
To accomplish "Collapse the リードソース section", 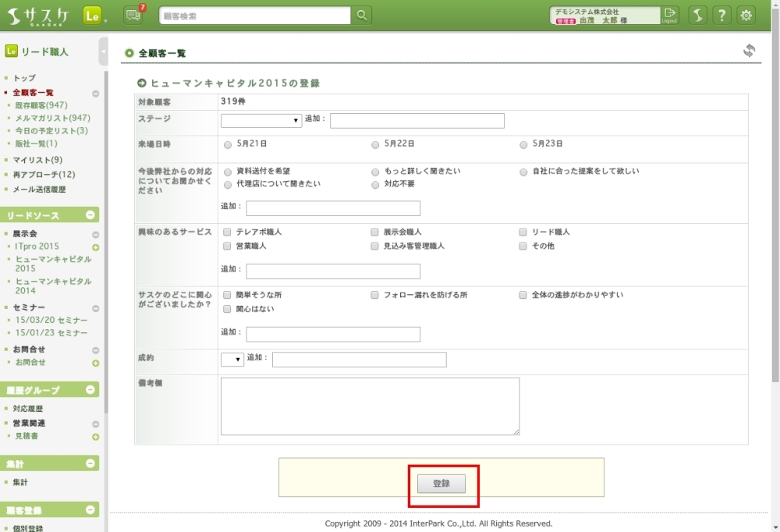I will (90, 215).
